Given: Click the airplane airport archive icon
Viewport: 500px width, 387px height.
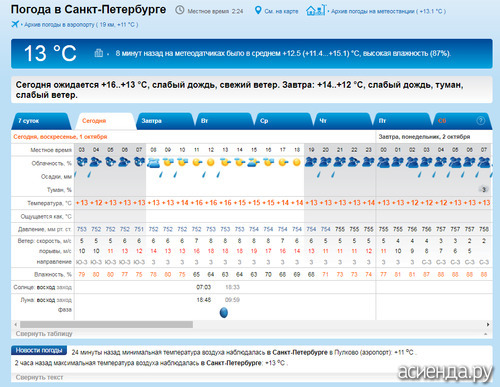Looking at the screenshot, I should tap(15, 24).
